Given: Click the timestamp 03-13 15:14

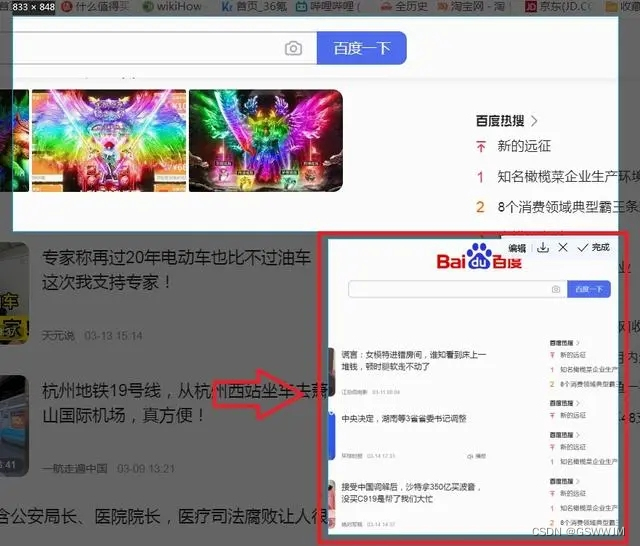Looking at the screenshot, I should click(x=113, y=336).
